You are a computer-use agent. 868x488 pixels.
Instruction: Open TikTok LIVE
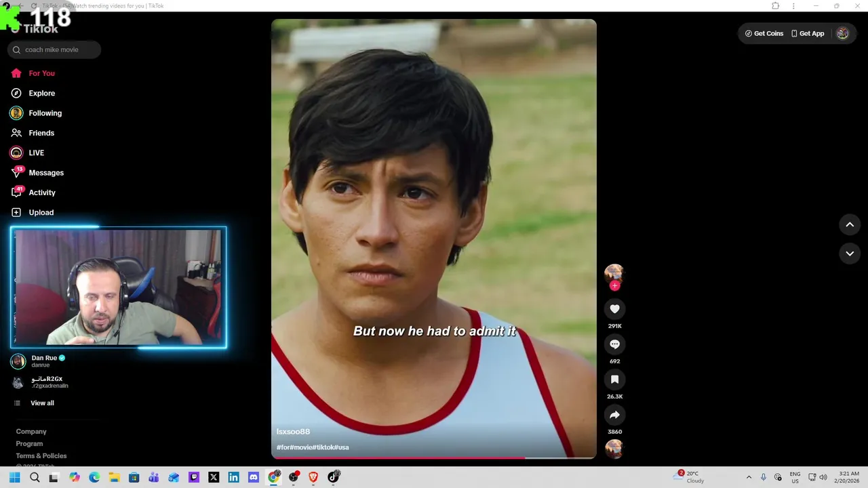[x=27, y=152]
